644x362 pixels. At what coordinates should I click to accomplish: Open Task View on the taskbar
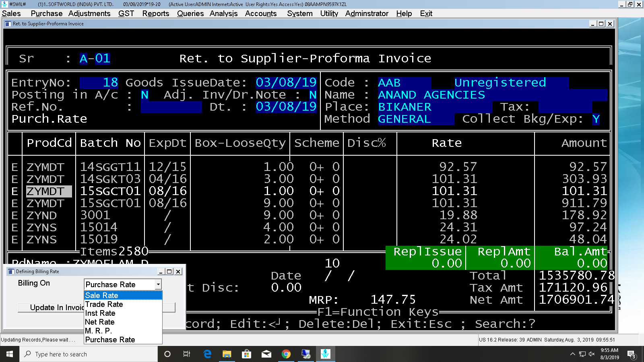click(x=187, y=354)
